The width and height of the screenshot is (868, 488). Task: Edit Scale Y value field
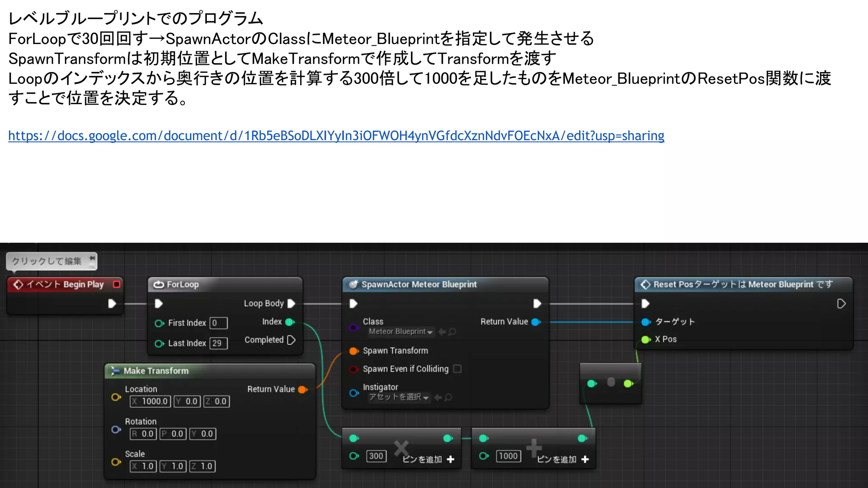point(173,466)
